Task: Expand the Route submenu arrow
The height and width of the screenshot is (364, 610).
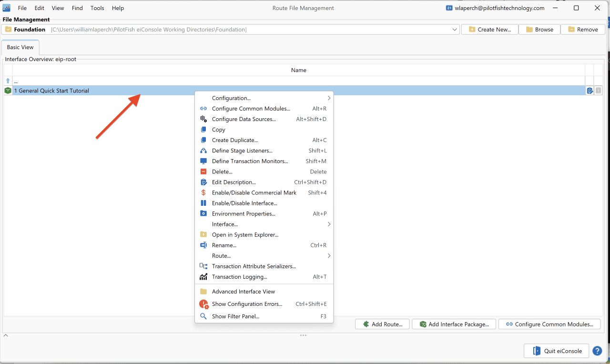Action: tap(329, 256)
